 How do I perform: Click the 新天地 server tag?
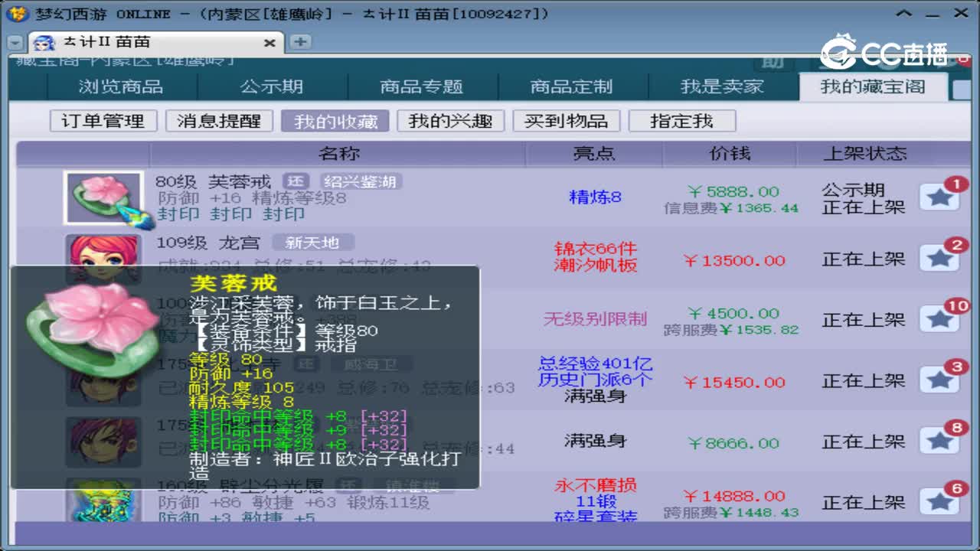[312, 243]
